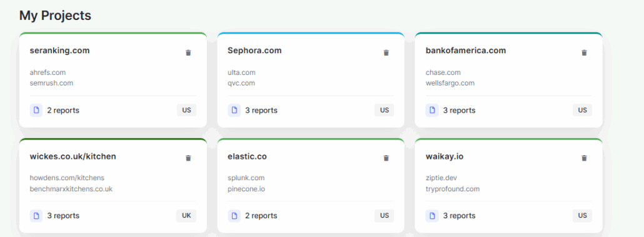Select the elastic.co project heading

[x=247, y=156]
